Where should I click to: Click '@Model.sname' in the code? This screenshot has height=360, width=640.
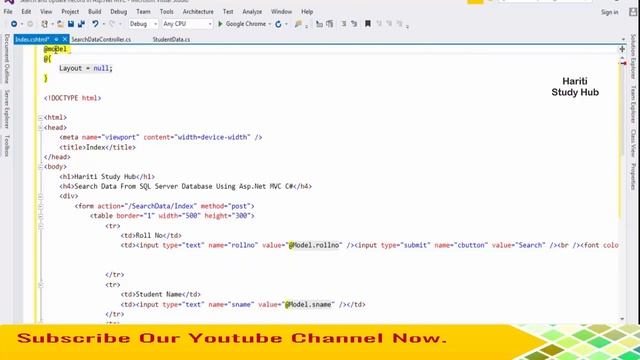click(308, 304)
